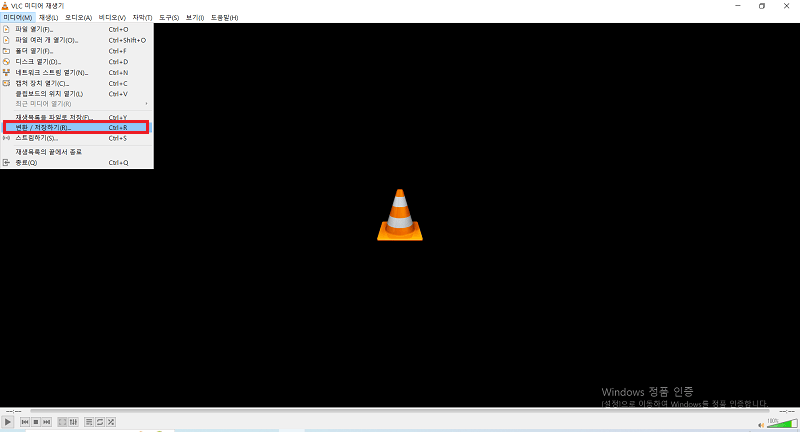Open the 오디오(A) menu

click(x=79, y=17)
